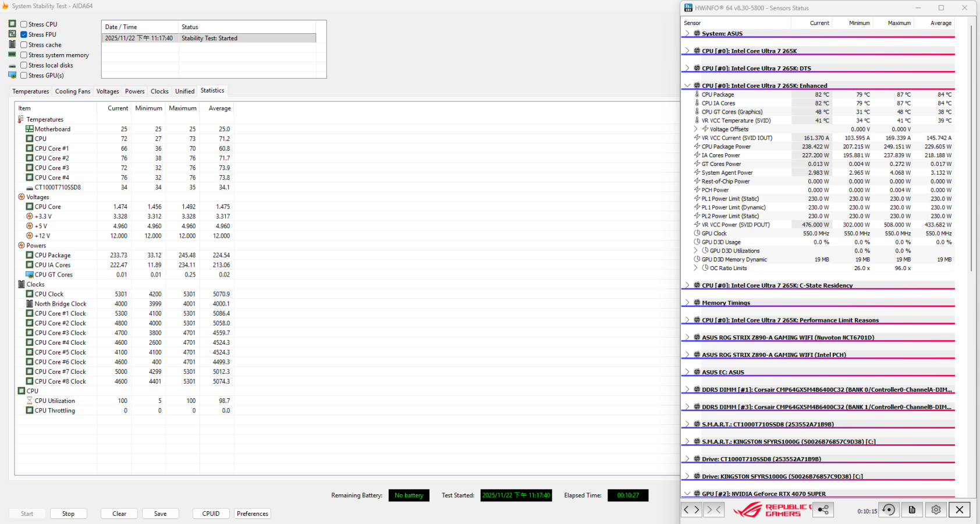Switch to the Temperatures tab
980x524 pixels.
[31, 91]
